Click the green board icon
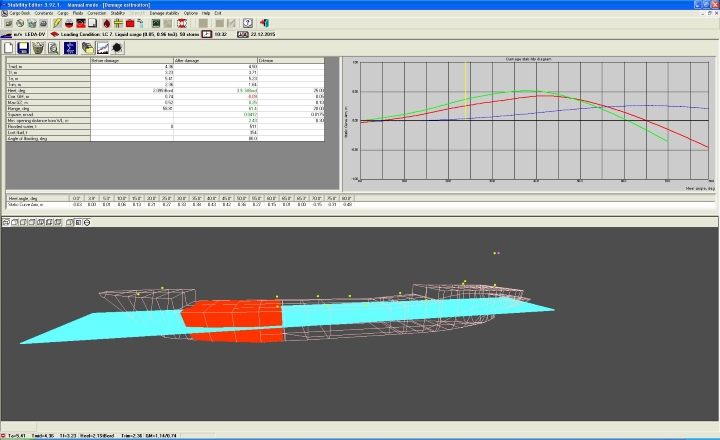The height and width of the screenshot is (440, 720). coord(156,23)
